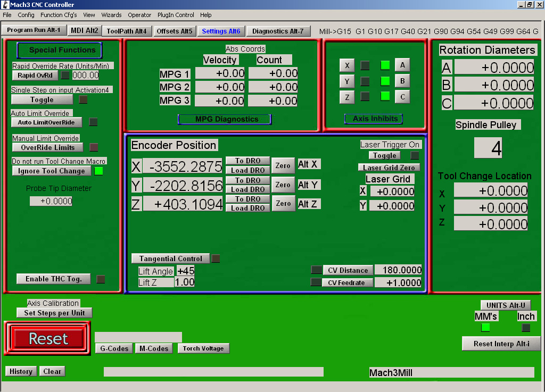Click the Rapid Override Rate value field
Image resolution: width=545 pixels, height=392 pixels.
coord(86,75)
